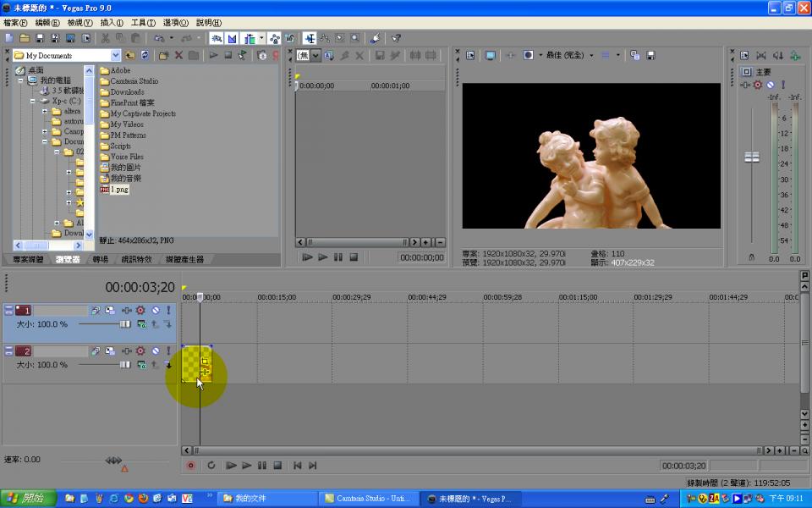Click refresh icon in explorer toolbar
812x508 pixels.
click(145, 55)
